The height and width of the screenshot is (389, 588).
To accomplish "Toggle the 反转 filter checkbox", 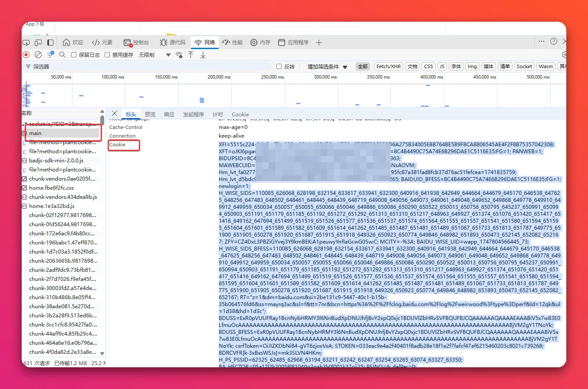I will (x=279, y=67).
